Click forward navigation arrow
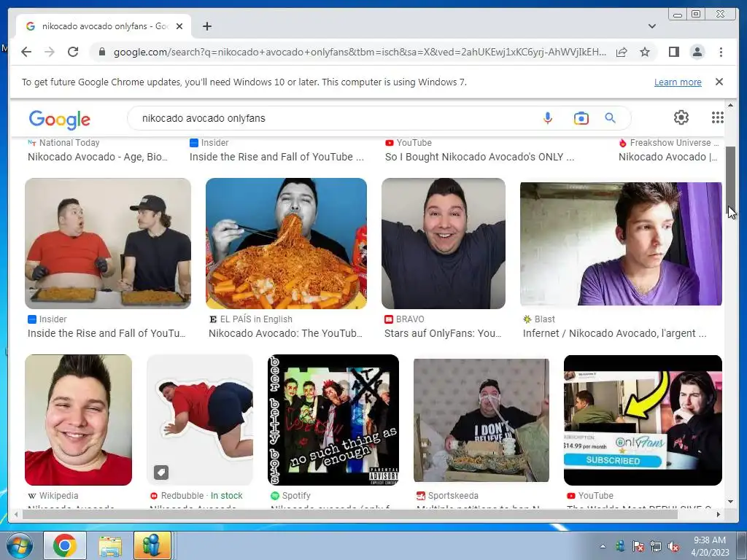The image size is (747, 560). coord(50,52)
